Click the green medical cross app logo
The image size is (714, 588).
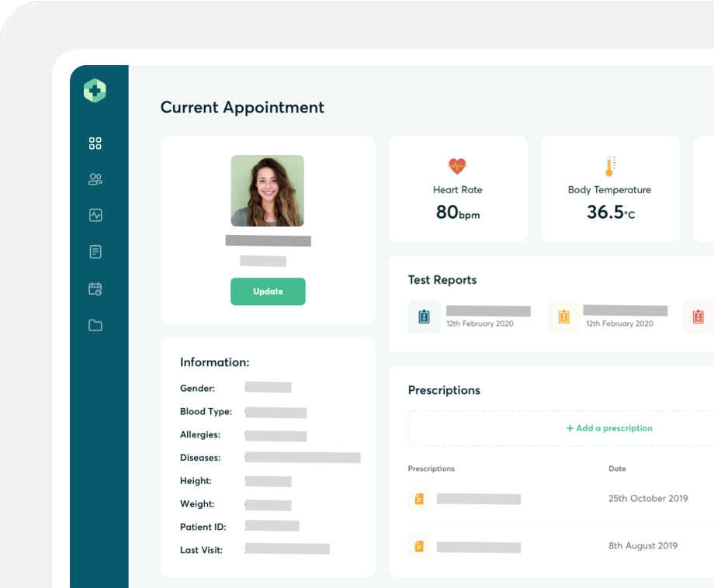(93, 90)
